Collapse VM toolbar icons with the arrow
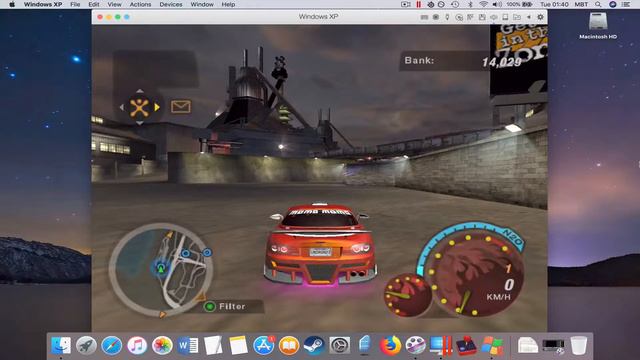The image size is (640, 360). (529, 17)
